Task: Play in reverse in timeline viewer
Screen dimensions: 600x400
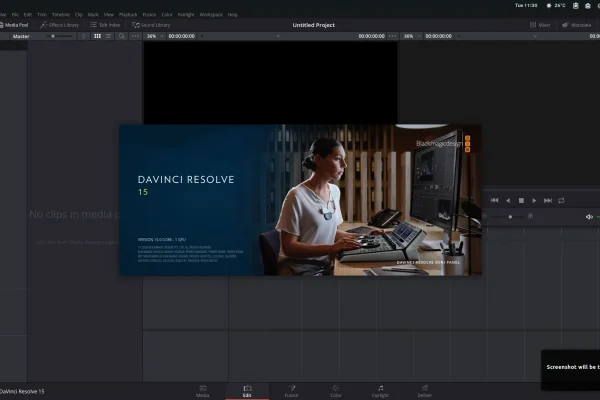Action: coord(508,200)
